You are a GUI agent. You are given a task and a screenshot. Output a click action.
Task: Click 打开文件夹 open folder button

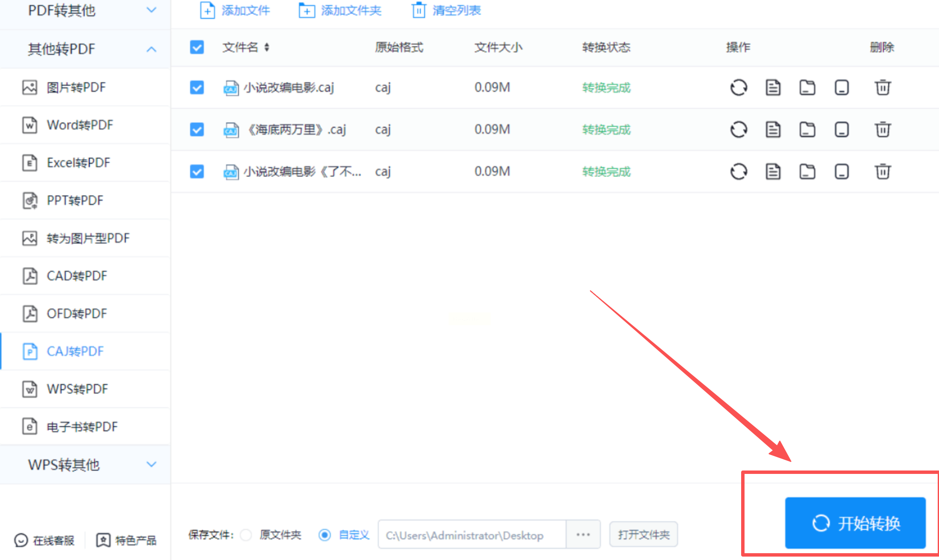[x=643, y=534]
